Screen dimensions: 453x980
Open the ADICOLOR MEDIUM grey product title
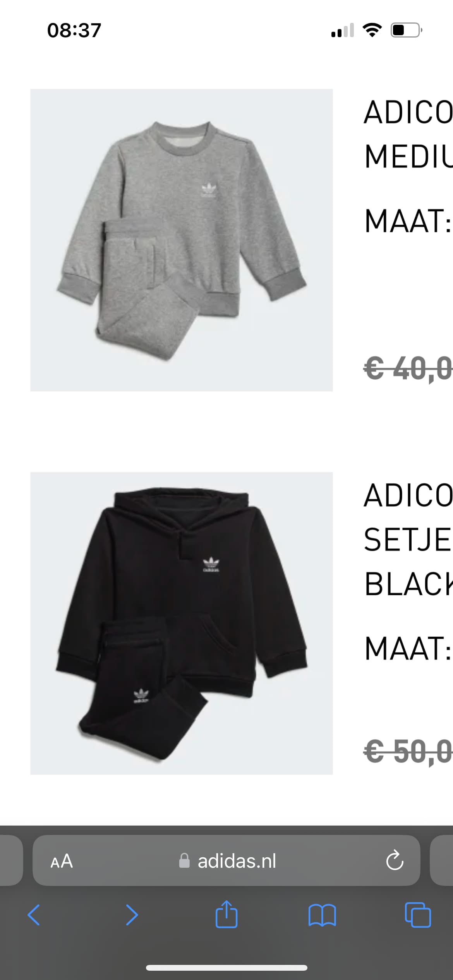point(408,134)
